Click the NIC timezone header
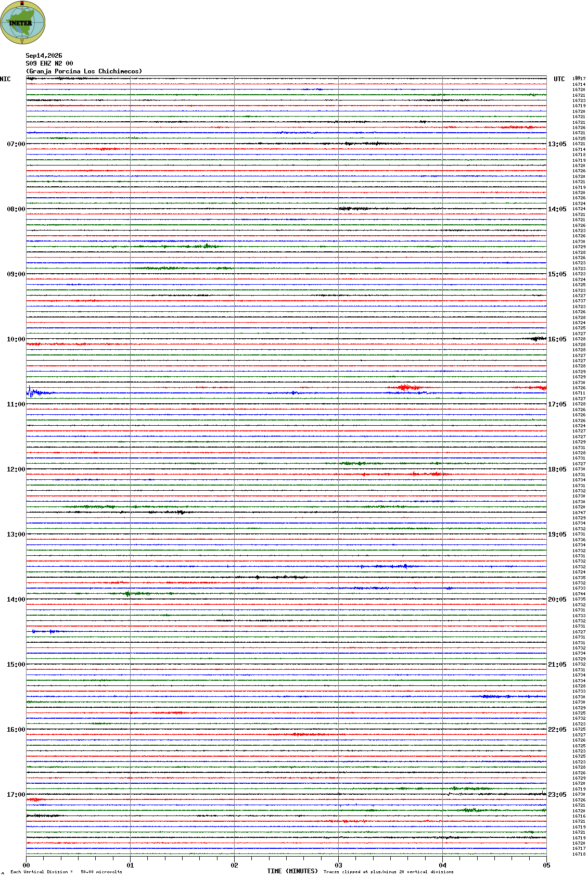This screenshot has height=879, width=588. click(x=5, y=79)
